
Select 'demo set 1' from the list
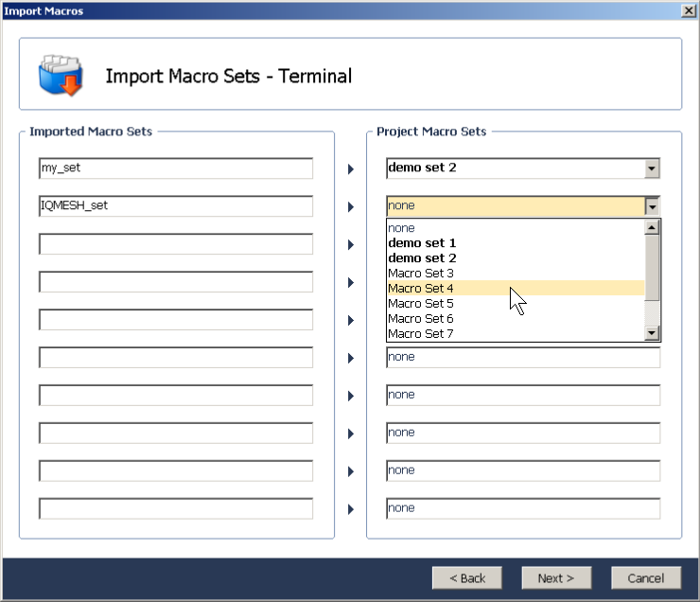pyautogui.click(x=516, y=243)
